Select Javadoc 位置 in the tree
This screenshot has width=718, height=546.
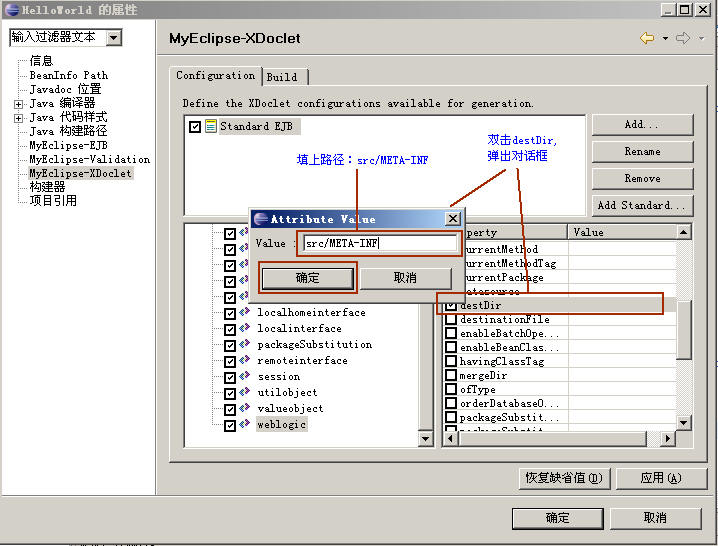coord(65,89)
